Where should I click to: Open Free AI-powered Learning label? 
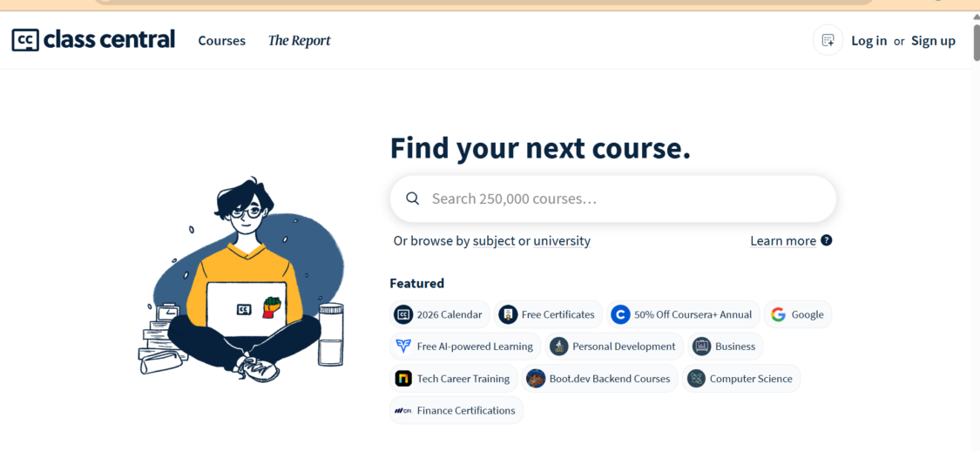click(475, 346)
